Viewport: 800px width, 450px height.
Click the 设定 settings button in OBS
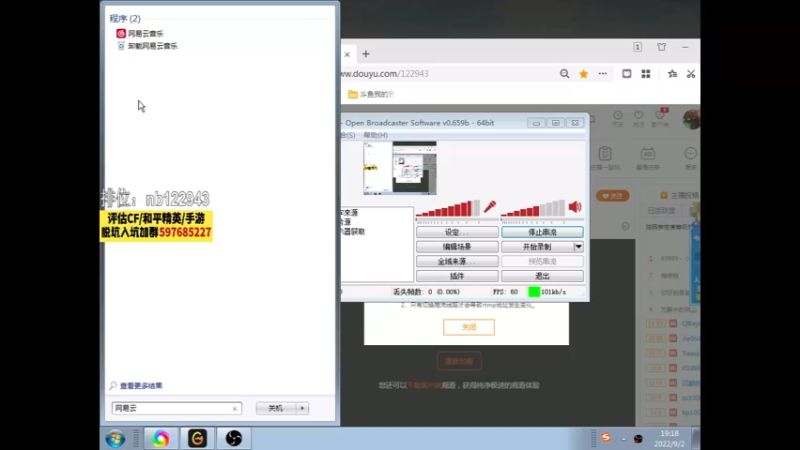[457, 232]
